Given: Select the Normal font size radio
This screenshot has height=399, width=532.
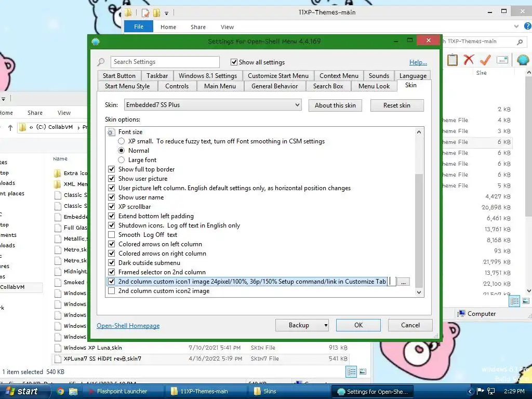Looking at the screenshot, I should point(121,151).
